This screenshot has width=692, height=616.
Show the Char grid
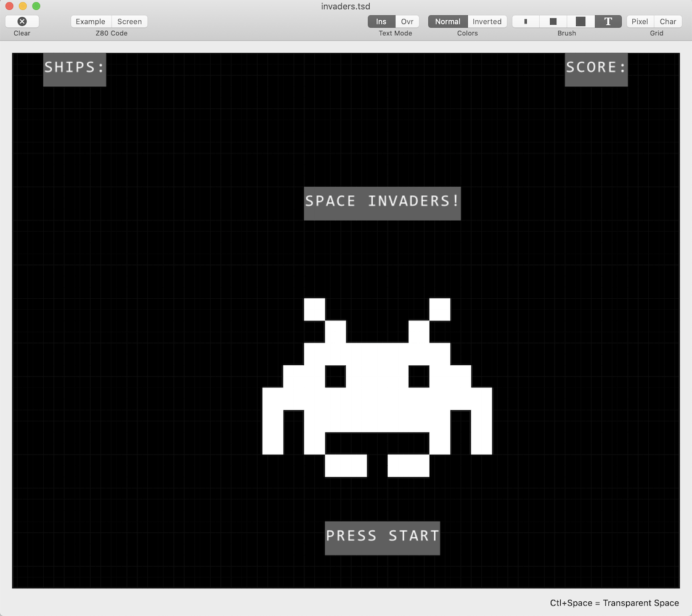(x=668, y=22)
